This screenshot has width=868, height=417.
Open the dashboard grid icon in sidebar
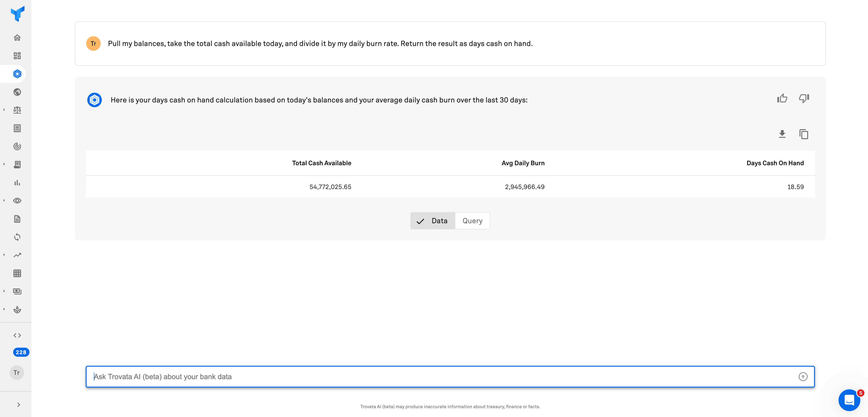pos(17,56)
